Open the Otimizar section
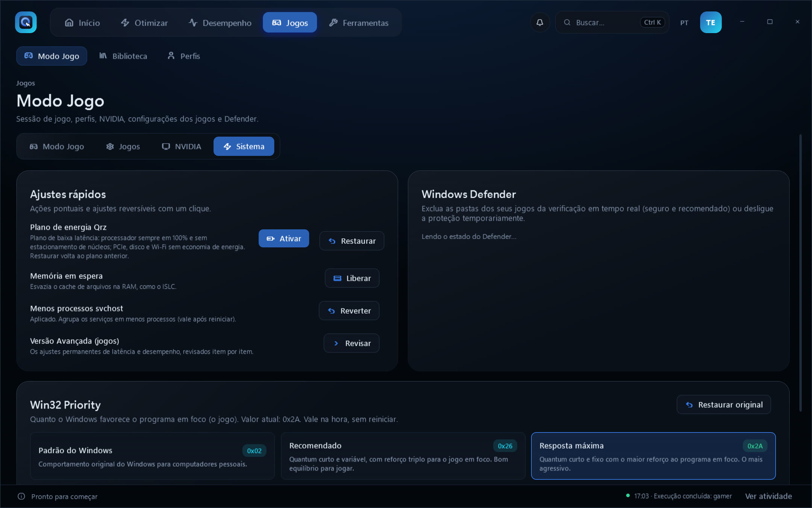 click(x=144, y=23)
